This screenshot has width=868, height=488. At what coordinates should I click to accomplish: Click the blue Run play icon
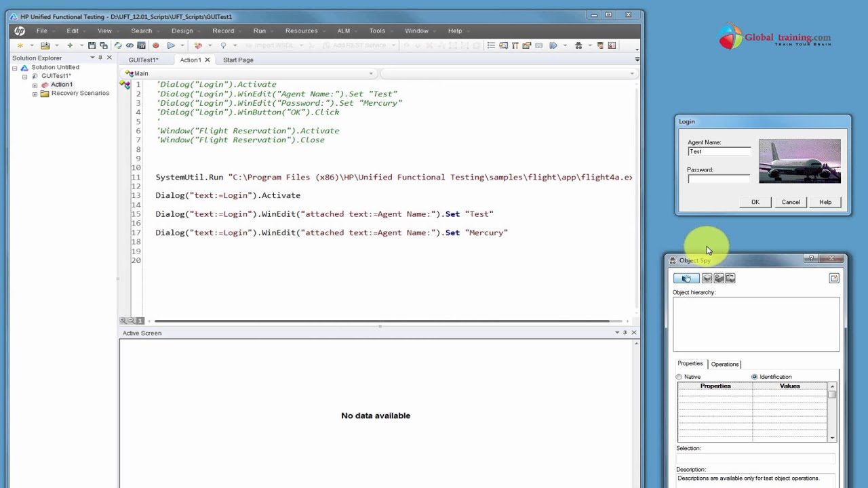click(171, 45)
